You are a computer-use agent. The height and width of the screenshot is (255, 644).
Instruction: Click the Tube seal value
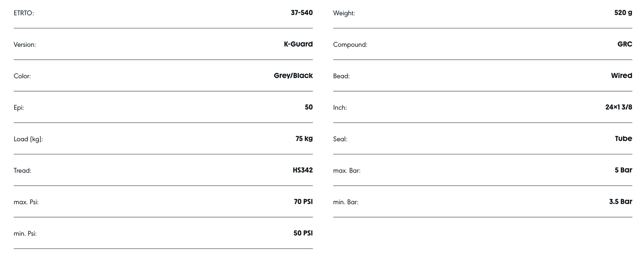pyautogui.click(x=623, y=138)
